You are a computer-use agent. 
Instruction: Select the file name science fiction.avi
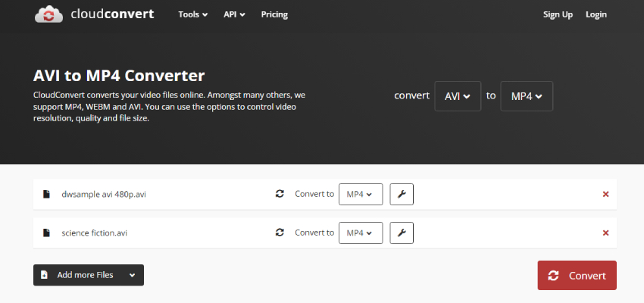[95, 233]
